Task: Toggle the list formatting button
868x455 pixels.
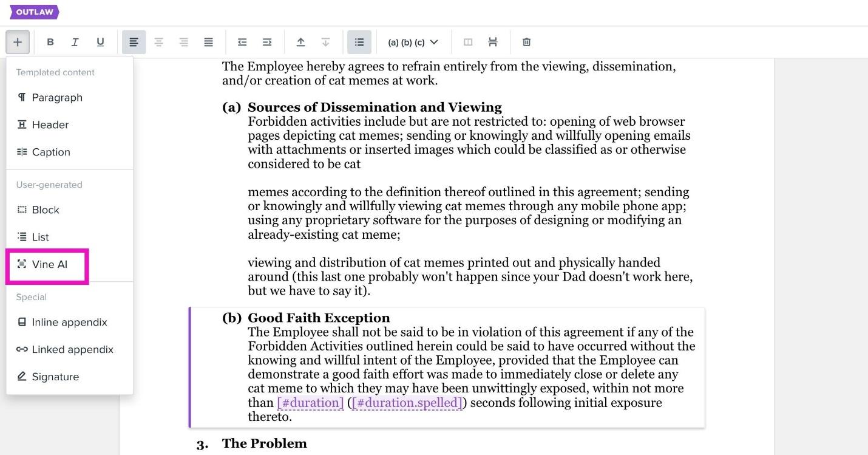Action: [x=359, y=42]
